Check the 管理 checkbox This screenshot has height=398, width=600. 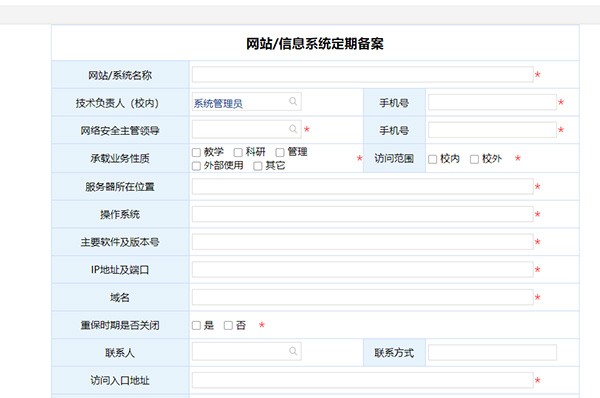(x=280, y=152)
